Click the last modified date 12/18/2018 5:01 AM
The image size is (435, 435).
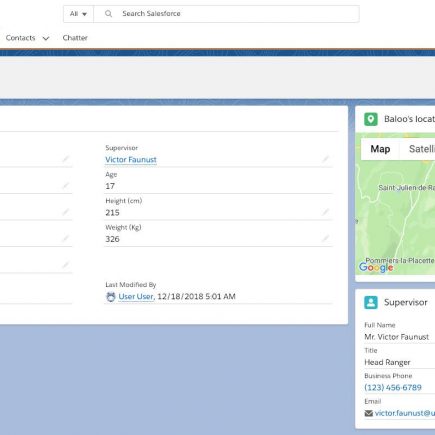(196, 296)
